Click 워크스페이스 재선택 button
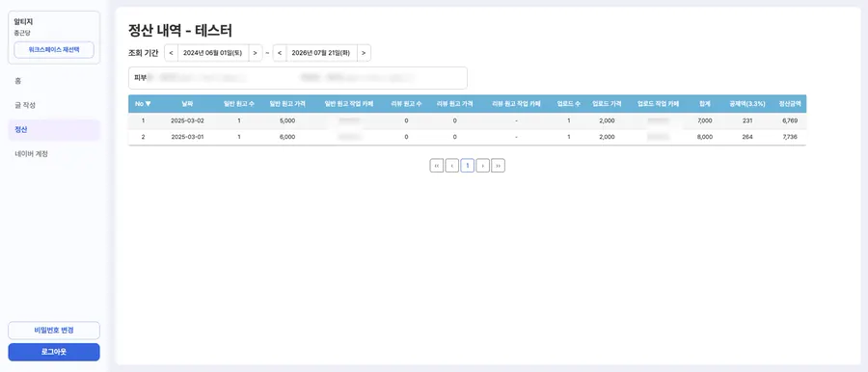The height and width of the screenshot is (372, 868). (x=54, y=49)
